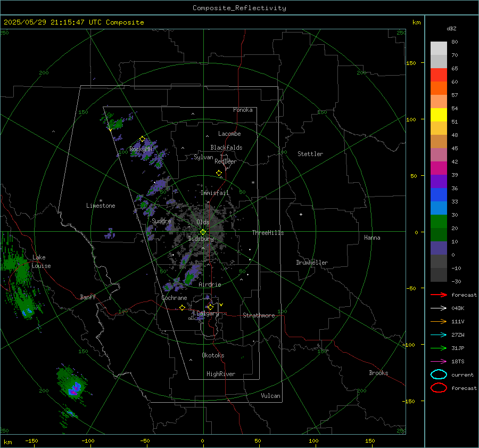479x448 pixels.
Task: Click the white plus marker west of Hanna
Action: [301, 214]
